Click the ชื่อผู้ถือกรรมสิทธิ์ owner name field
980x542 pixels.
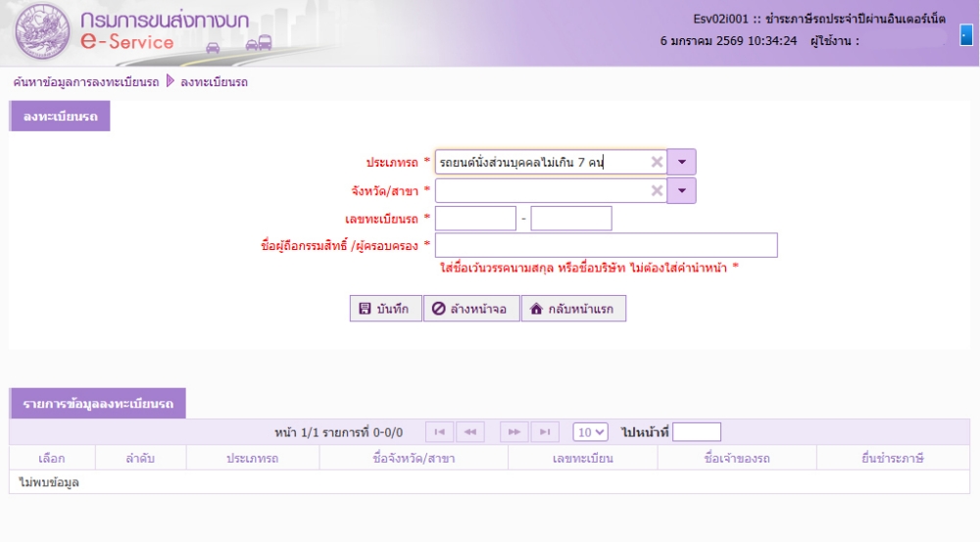(607, 245)
